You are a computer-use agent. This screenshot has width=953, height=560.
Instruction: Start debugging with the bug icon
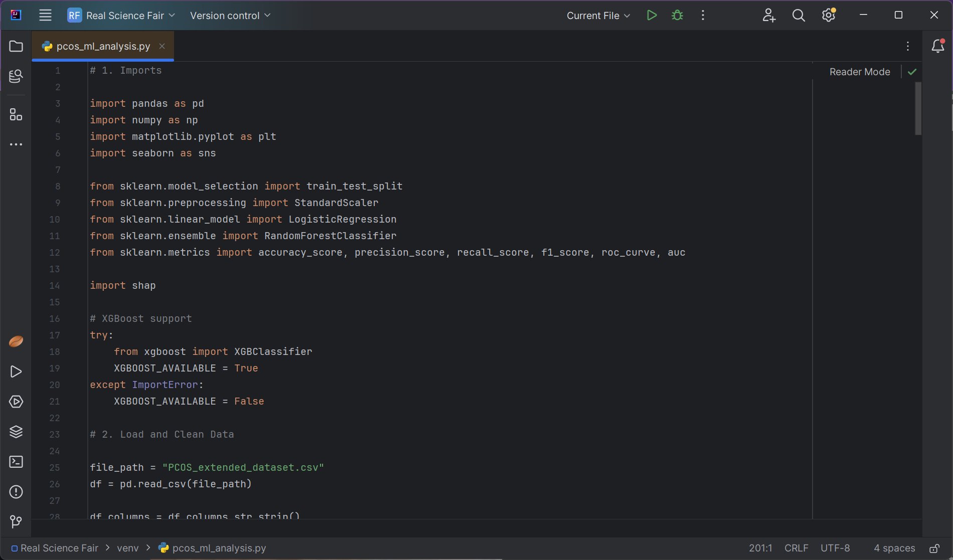(677, 16)
